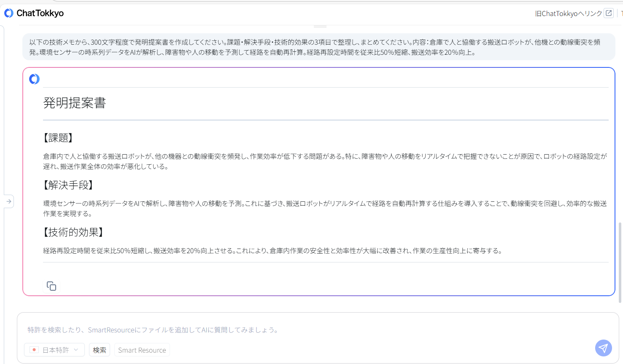Open the 日本特許 dropdown
623x364 pixels.
tap(54, 350)
